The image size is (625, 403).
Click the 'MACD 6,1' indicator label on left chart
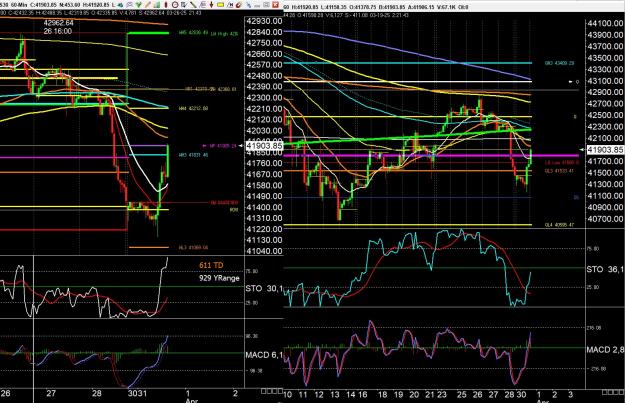(264, 355)
